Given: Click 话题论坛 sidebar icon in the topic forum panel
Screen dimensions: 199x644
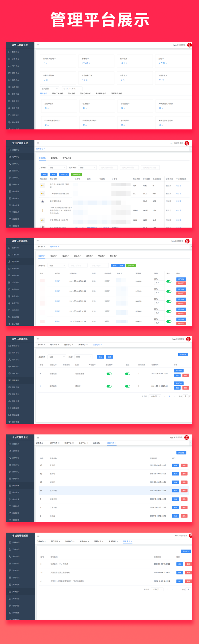Looking at the screenshot, I should pyautogui.click(x=9, y=380).
